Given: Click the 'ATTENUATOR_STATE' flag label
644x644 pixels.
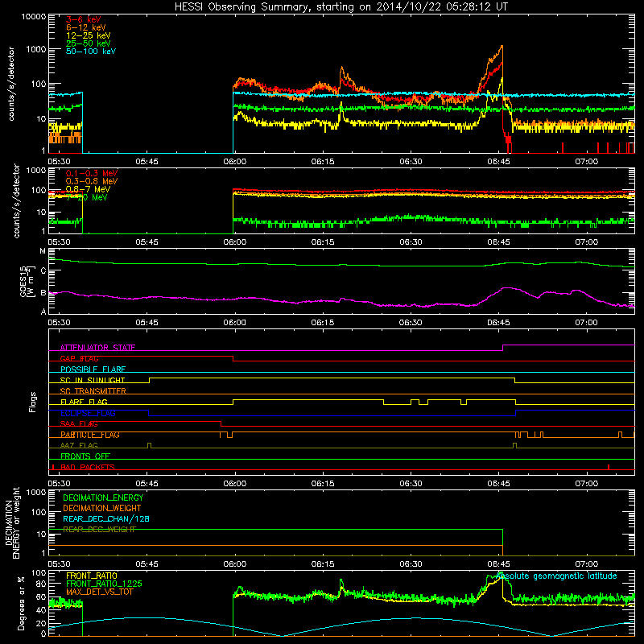Looking at the screenshot, I should [x=97, y=348].
